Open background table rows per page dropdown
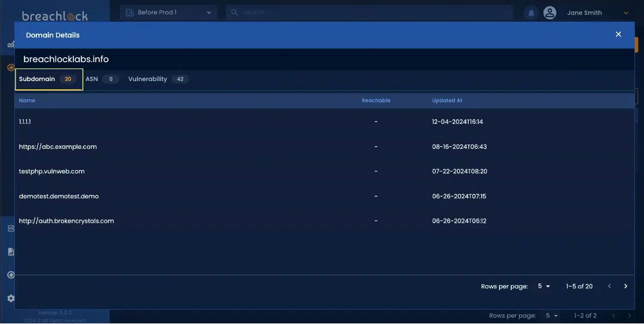 tap(552, 316)
